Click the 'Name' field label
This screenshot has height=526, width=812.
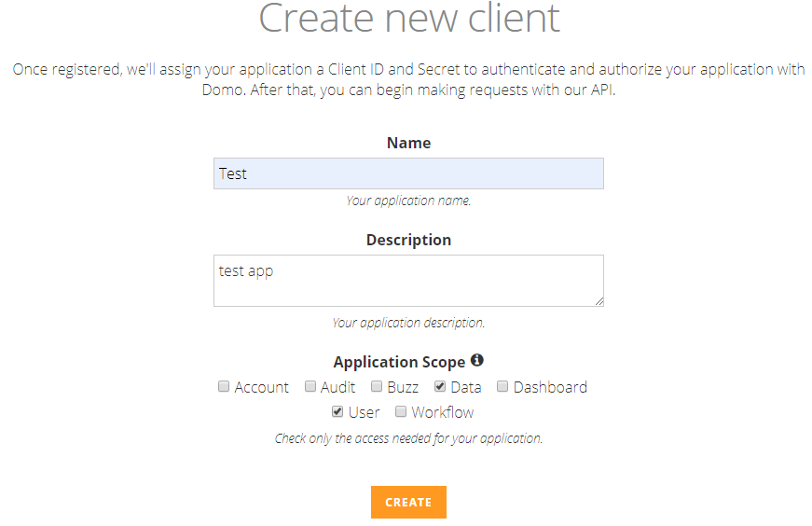point(408,143)
